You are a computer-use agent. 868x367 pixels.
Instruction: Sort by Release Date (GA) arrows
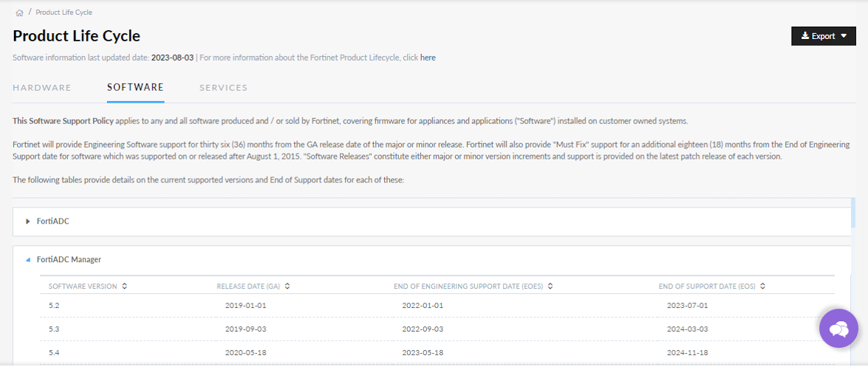pyautogui.click(x=287, y=287)
